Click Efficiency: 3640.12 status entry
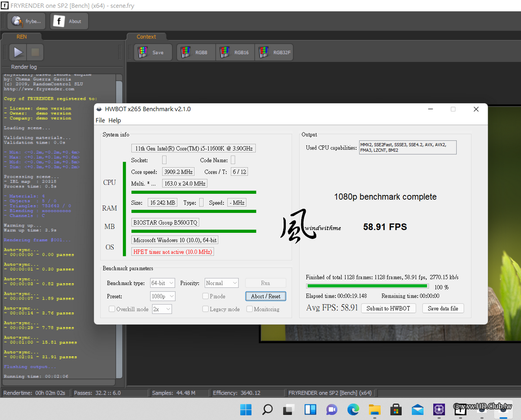The image size is (521, 420). (247, 393)
